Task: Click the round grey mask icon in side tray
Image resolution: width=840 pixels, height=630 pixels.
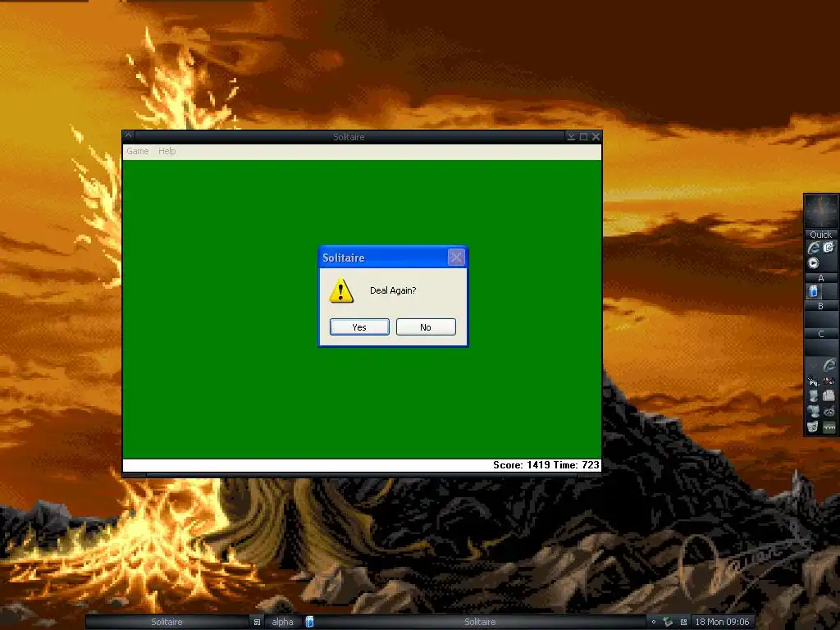Action: [829, 412]
